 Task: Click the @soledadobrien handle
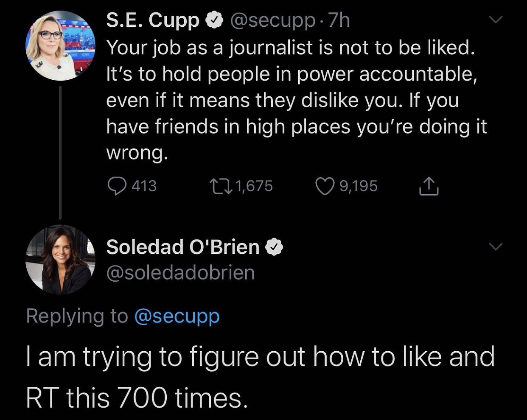coord(180,273)
